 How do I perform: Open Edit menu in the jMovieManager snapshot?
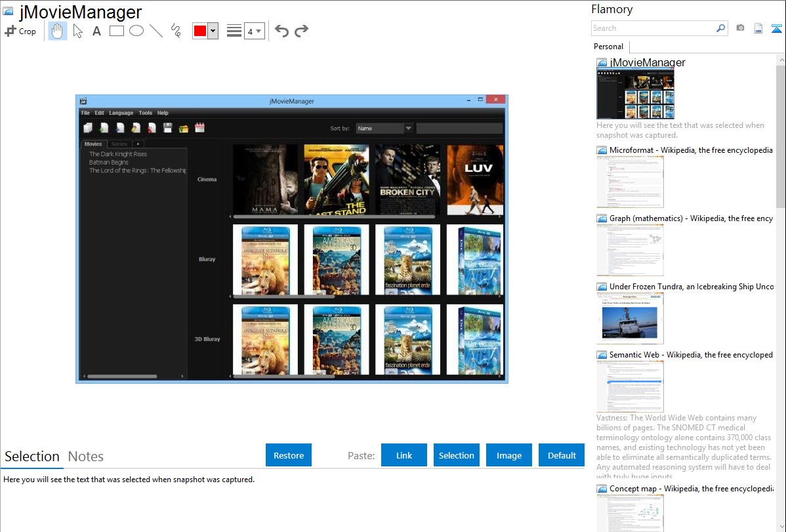pos(99,113)
